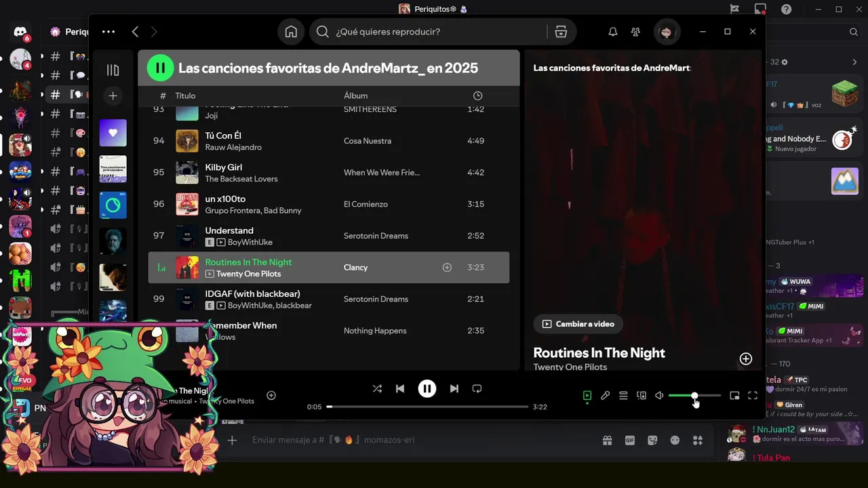This screenshot has height=488, width=868.
Task: Add current song to library from player bar
Action: click(x=271, y=395)
